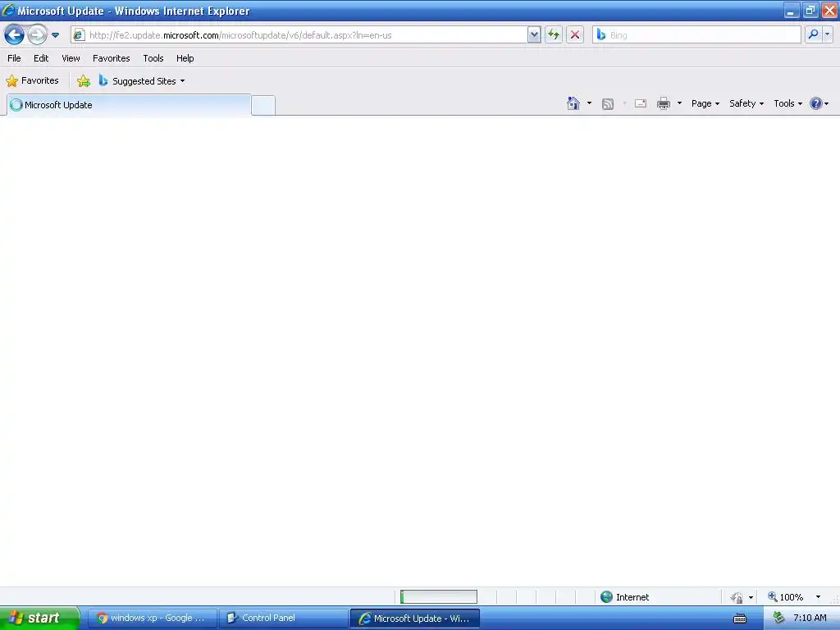Open the Favorites menu in menu bar
The width and height of the screenshot is (840, 630).
click(111, 58)
